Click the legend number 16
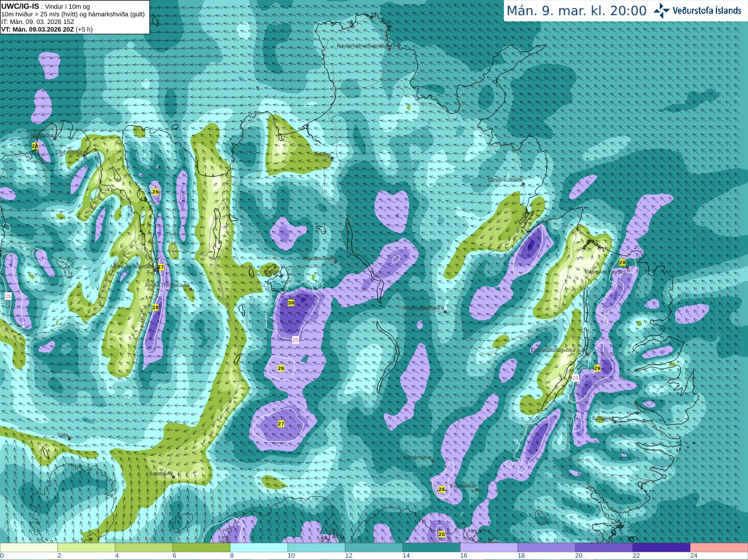Viewport: 748px width, 560px height. pyautogui.click(x=463, y=556)
